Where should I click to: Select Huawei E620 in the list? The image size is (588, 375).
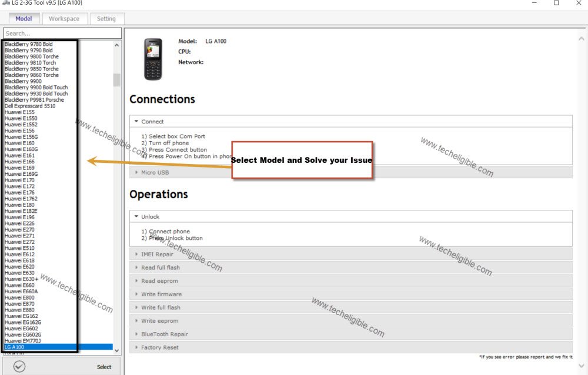19,267
